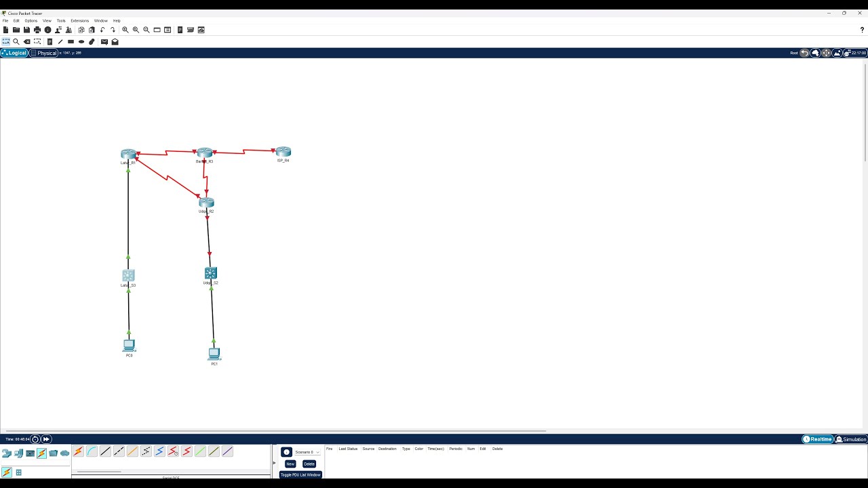Select the PC1 computer
This screenshot has height=488, width=868.
(x=214, y=354)
